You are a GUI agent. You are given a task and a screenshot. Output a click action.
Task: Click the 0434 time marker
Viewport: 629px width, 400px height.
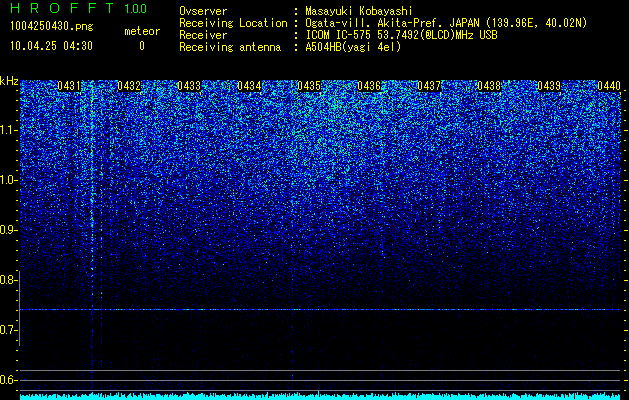pos(249,86)
